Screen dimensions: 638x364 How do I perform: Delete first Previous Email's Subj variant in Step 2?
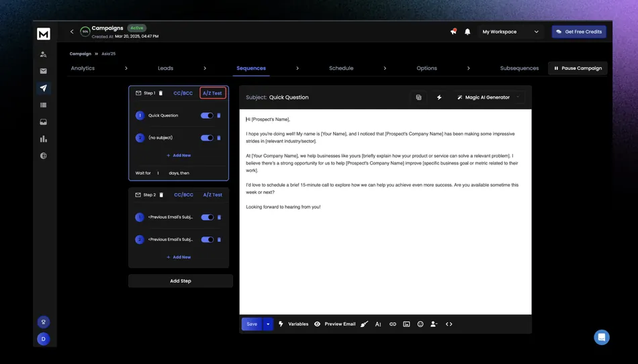coord(220,217)
